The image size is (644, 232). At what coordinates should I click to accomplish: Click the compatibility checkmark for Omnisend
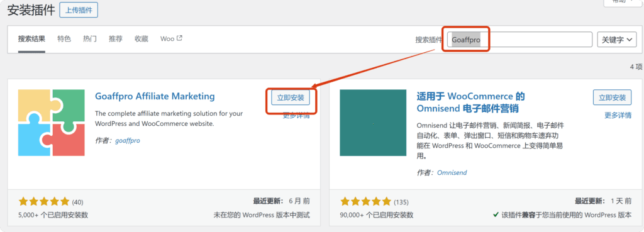tap(496, 215)
